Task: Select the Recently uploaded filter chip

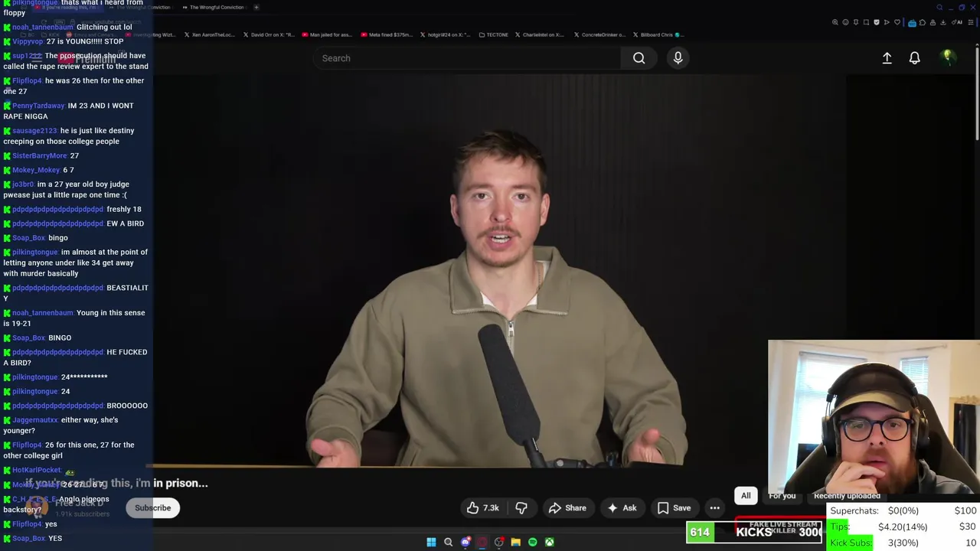Action: point(847,496)
